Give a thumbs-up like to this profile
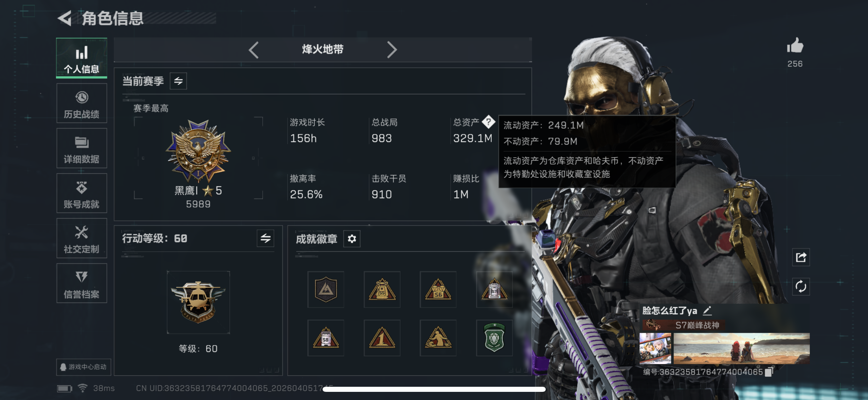868x400 pixels. (795, 45)
